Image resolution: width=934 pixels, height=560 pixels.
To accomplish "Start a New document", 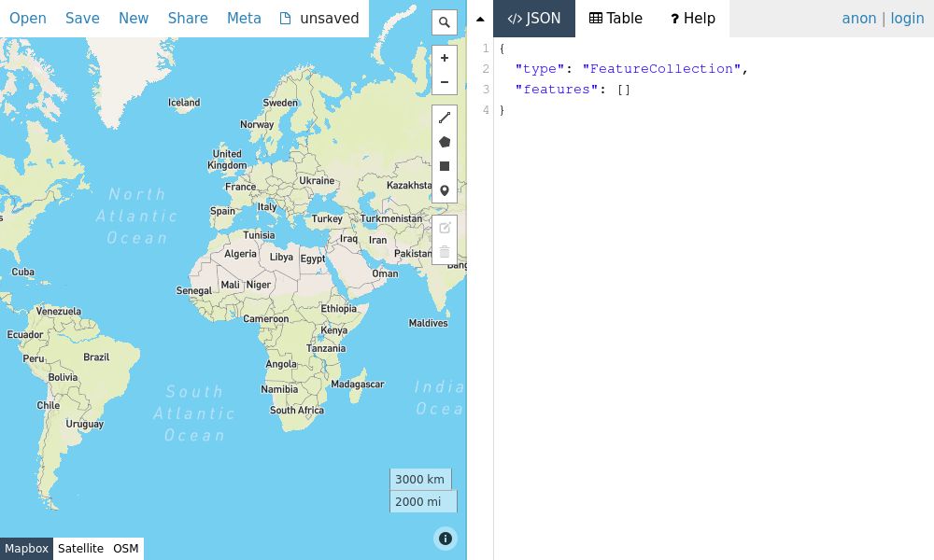I will coord(134,18).
